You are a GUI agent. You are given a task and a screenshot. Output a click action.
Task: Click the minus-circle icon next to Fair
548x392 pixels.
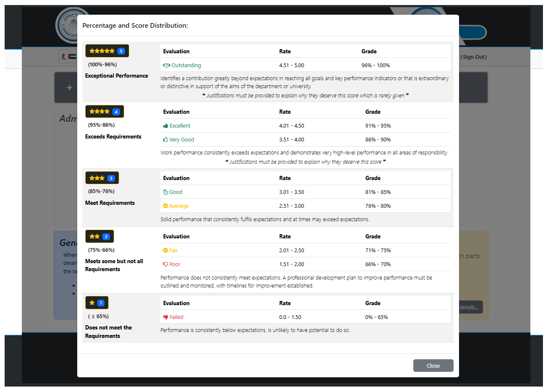point(166,251)
